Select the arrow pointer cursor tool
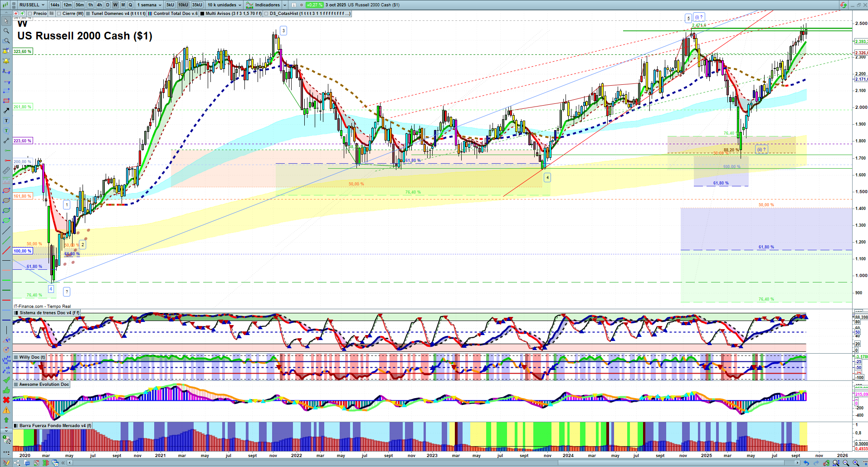This screenshot has width=868, height=467. click(6, 21)
